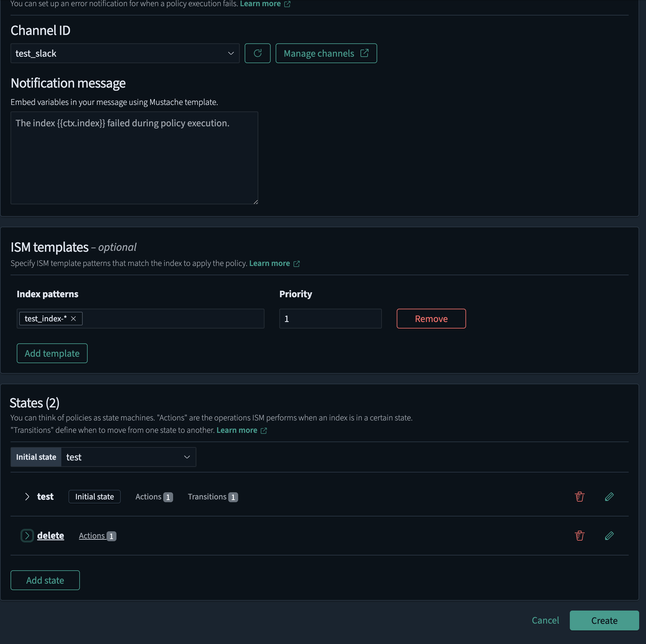The width and height of the screenshot is (646, 644).
Task: Open States section Learn more link
Action: tap(237, 430)
